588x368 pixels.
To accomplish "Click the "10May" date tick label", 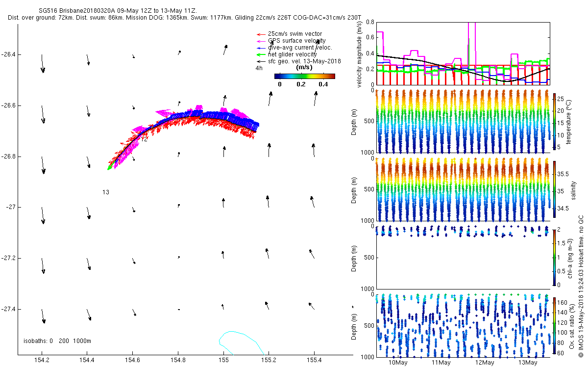I will 398,363.
